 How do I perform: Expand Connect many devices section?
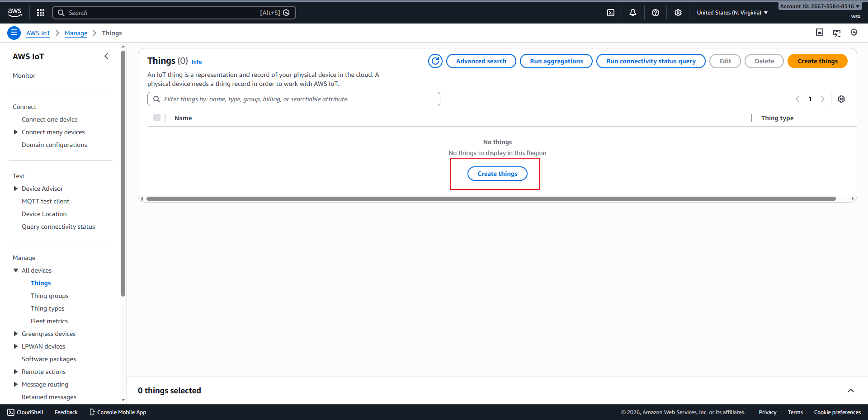pyautogui.click(x=16, y=132)
